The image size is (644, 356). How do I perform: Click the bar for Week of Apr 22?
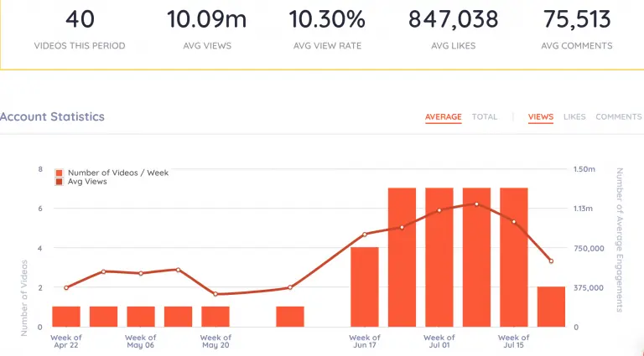click(66, 317)
